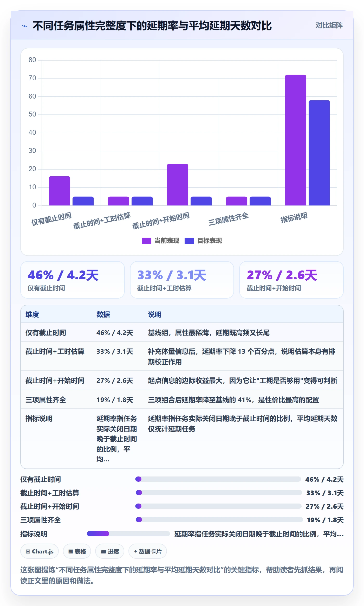Toggle the 当前表现 legend swatch
The height and width of the screenshot is (606, 364).
[x=146, y=241]
